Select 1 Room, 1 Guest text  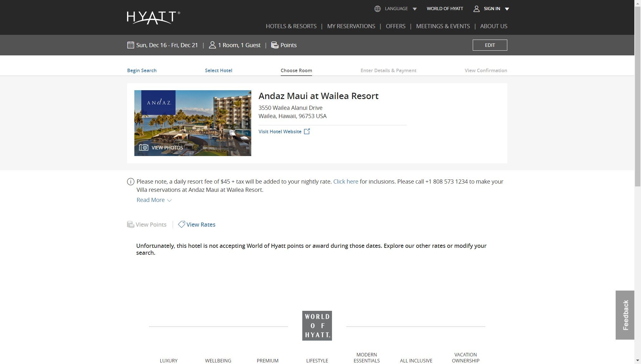tap(239, 45)
